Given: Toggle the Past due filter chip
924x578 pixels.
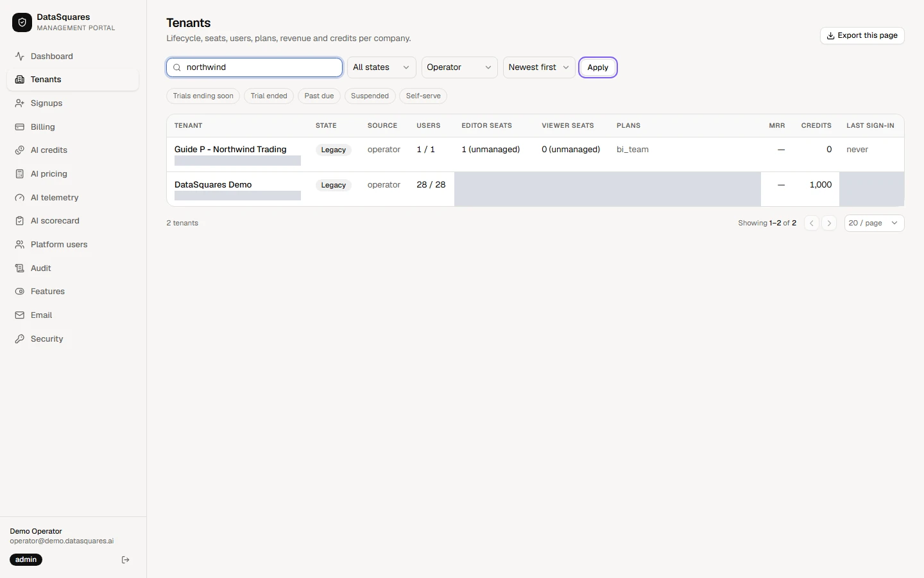Looking at the screenshot, I should tap(319, 96).
